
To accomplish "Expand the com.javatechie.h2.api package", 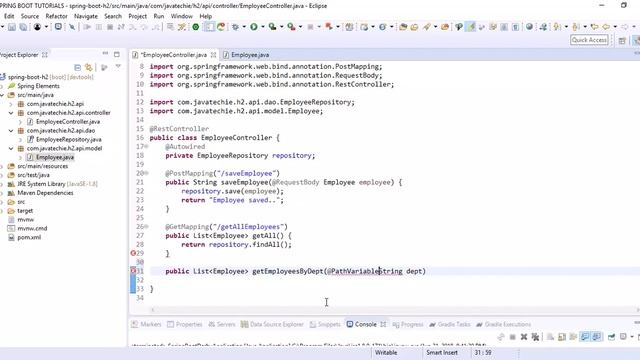I will tap(11, 104).
